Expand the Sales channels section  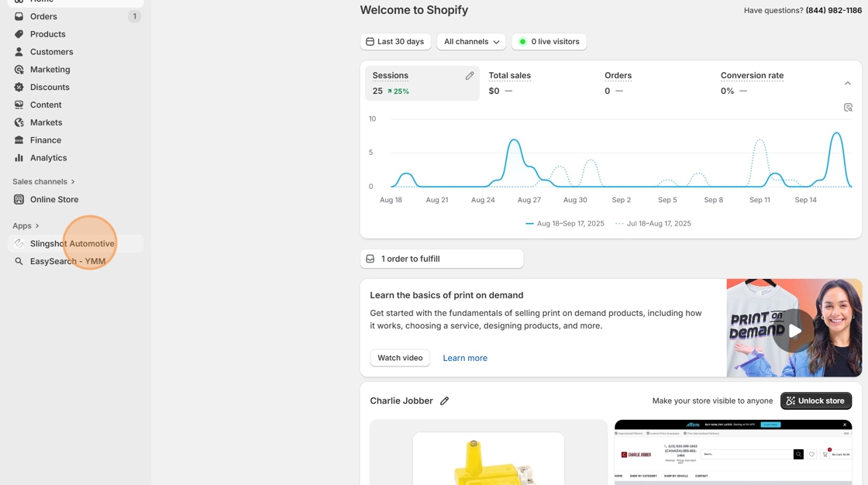(x=43, y=181)
